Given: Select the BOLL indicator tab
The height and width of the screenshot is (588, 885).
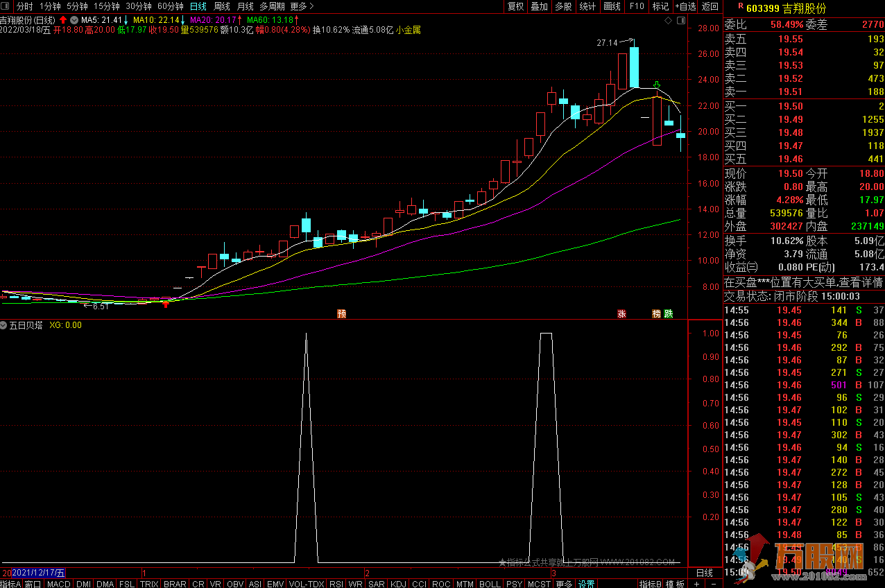Looking at the screenshot, I should (x=490, y=584).
